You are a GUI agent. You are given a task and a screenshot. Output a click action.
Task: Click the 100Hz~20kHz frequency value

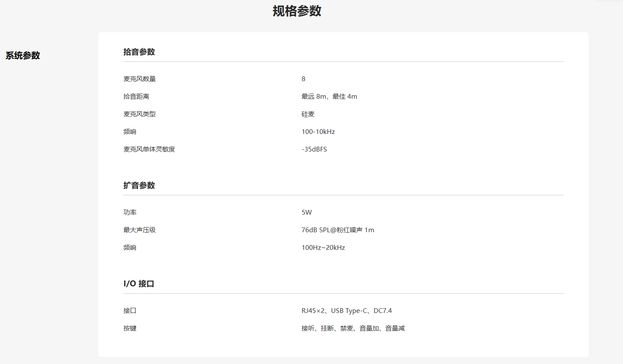[323, 248]
